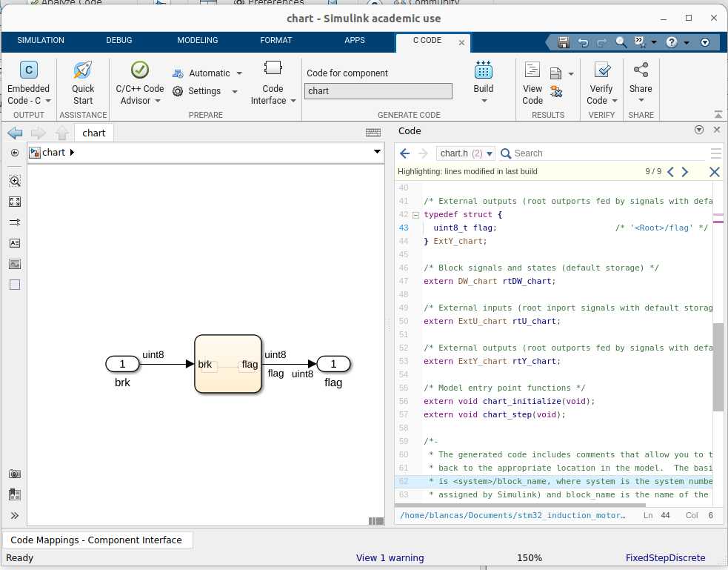Viewport: 728px width, 570px height.
Task: Click the View 1 warning link
Action: [390, 558]
